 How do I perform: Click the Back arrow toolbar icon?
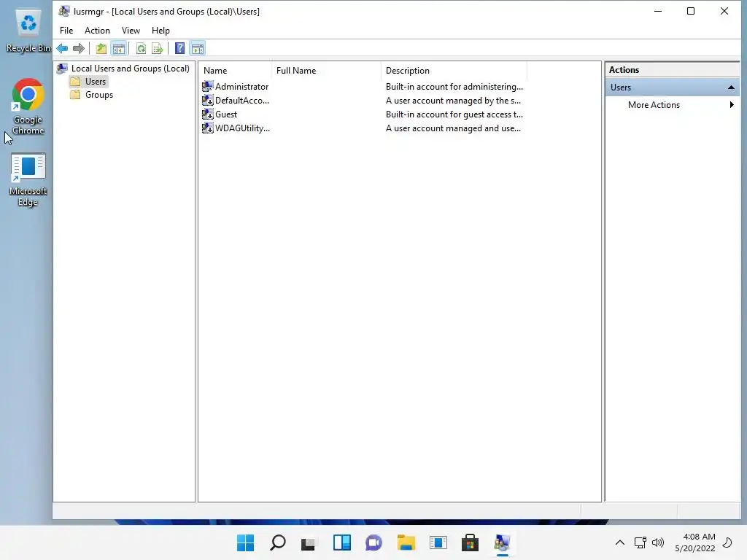(62, 48)
